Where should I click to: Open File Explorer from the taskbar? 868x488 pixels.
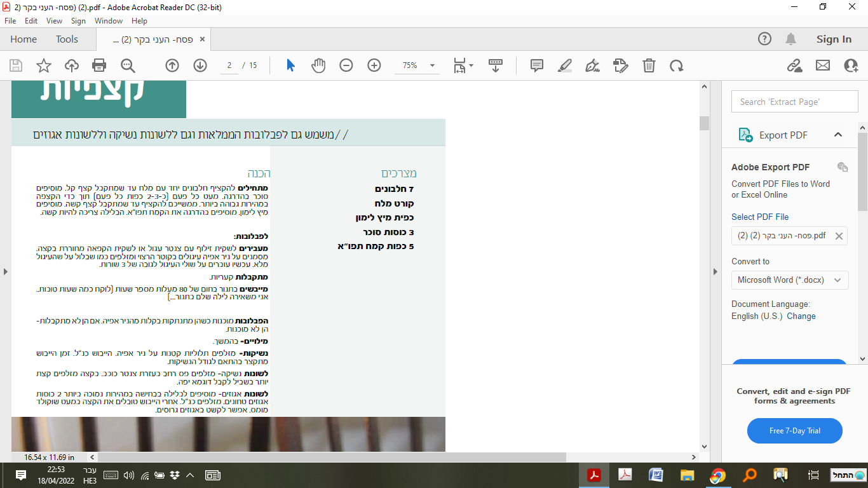687,475
